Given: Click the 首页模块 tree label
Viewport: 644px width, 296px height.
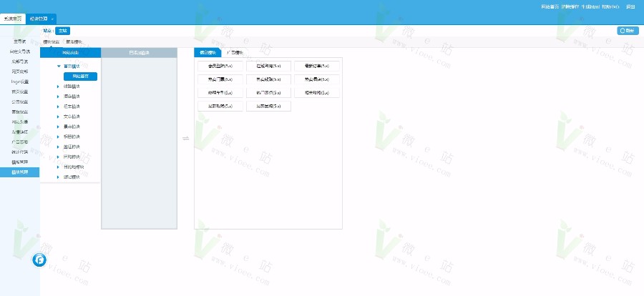Looking at the screenshot, I should coord(72,66).
